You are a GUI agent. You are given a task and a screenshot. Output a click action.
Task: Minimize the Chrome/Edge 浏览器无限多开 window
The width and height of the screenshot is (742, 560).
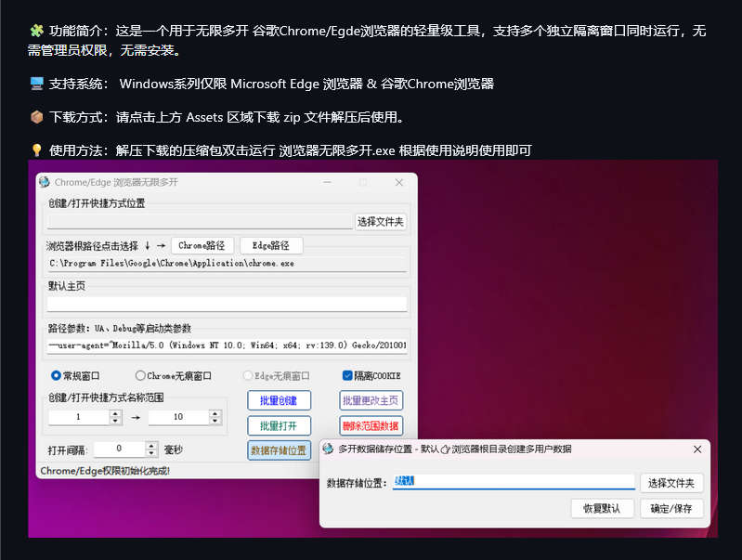[327, 182]
